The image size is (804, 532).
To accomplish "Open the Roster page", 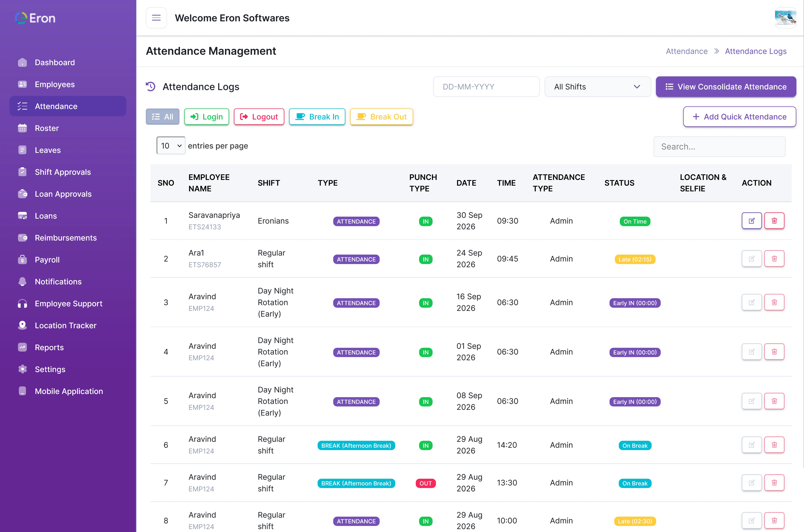I will coord(68,128).
